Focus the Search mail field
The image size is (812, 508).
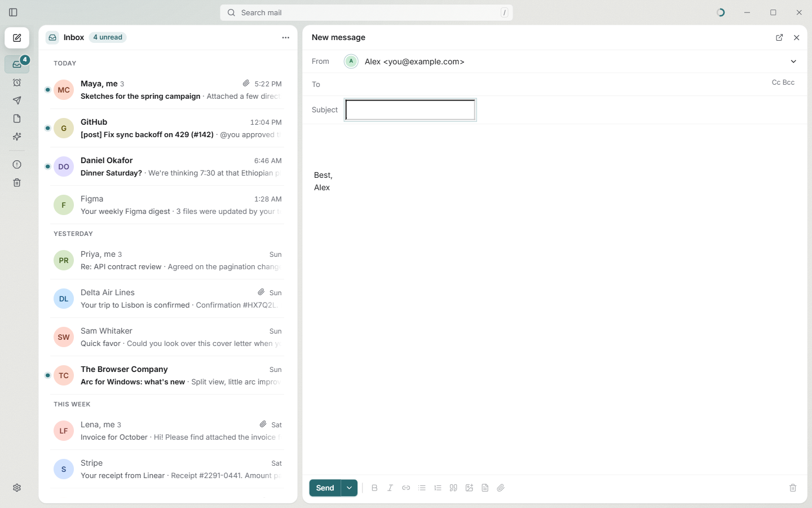(x=367, y=12)
